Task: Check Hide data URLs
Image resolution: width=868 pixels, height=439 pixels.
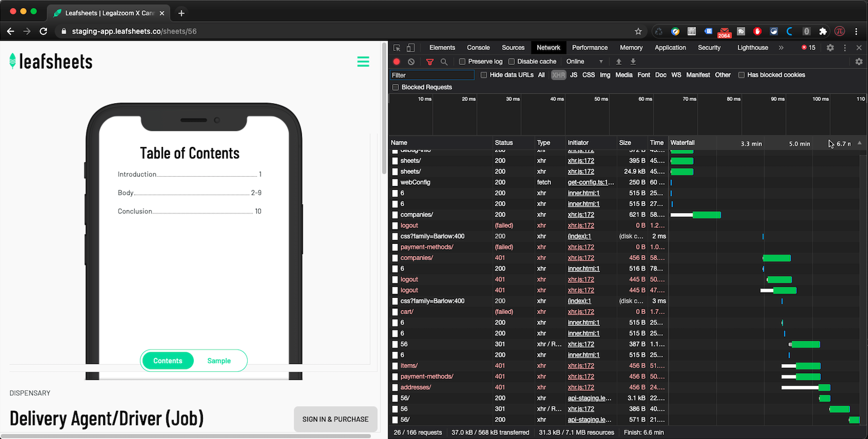Action: pos(484,75)
